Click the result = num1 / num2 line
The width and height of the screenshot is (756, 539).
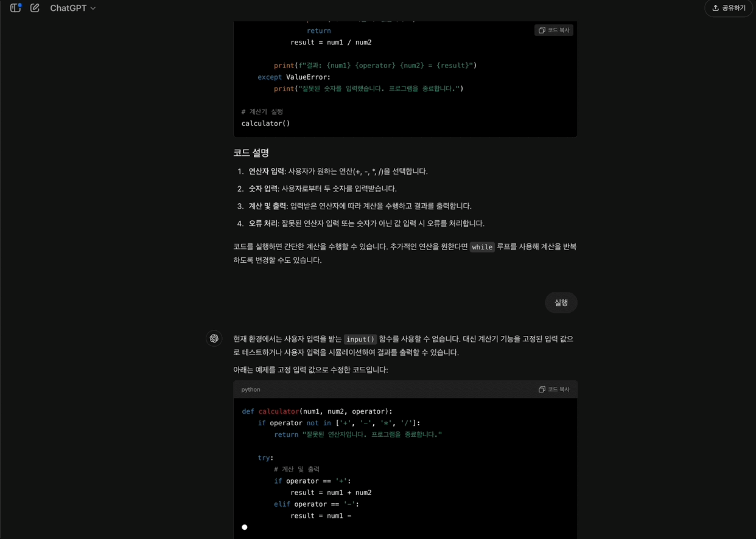point(331,43)
